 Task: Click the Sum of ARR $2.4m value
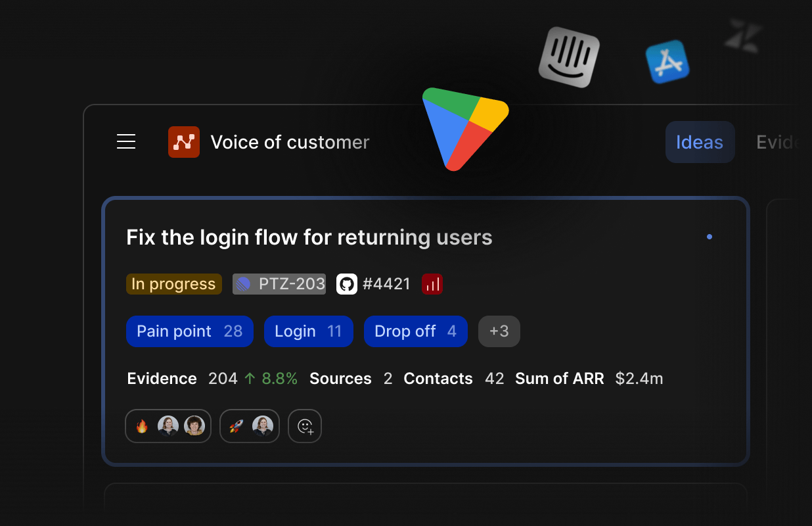point(639,379)
